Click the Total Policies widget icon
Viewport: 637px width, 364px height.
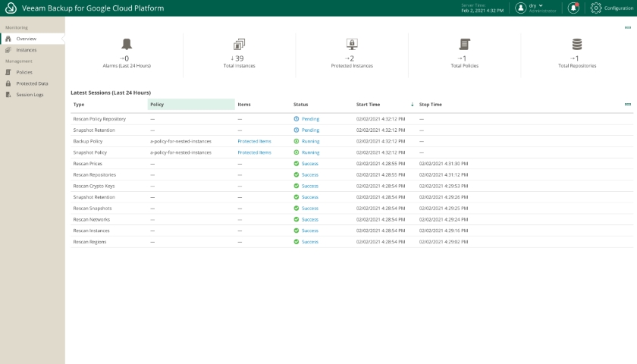click(464, 44)
